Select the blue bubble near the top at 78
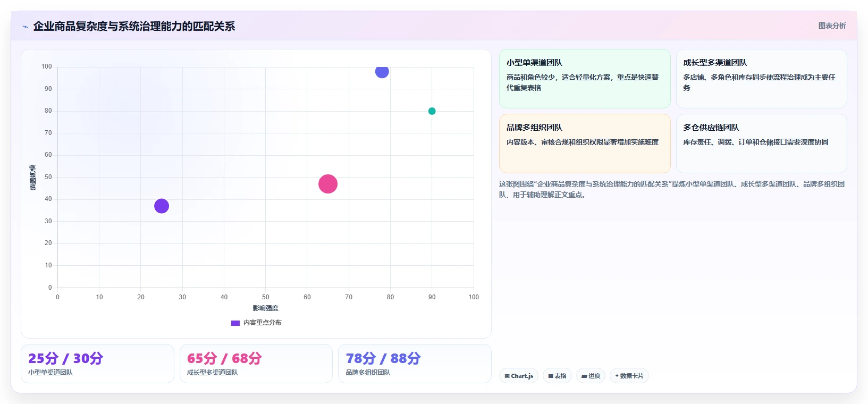Viewport: 868px width, 404px height. pos(382,71)
